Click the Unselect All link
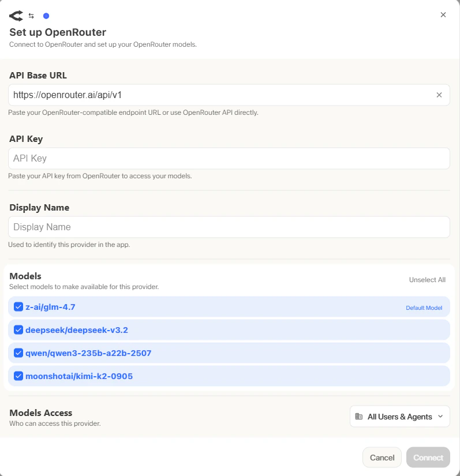The image size is (460, 476). pyautogui.click(x=428, y=279)
